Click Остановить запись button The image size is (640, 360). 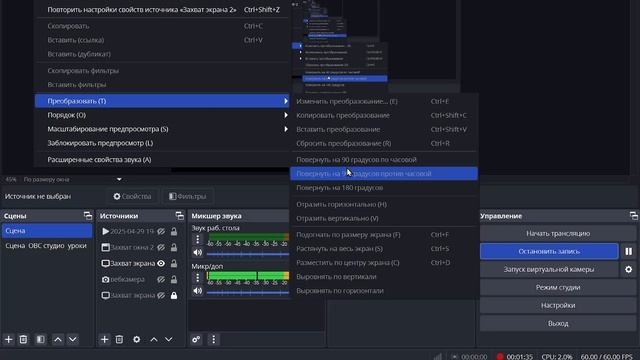point(549,251)
